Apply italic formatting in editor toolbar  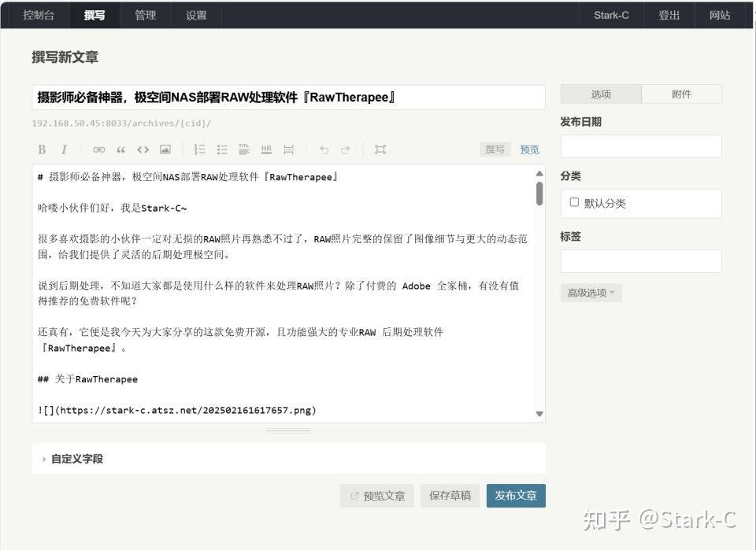point(64,149)
